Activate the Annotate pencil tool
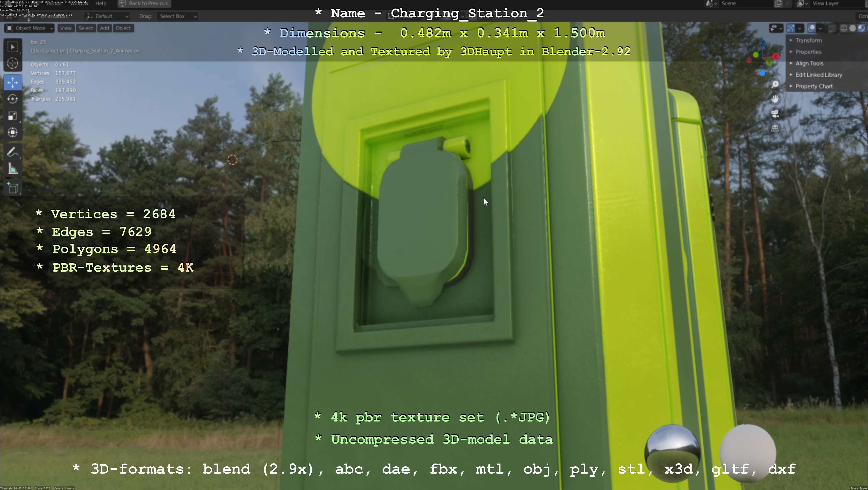Viewport: 868px width, 490px height. click(13, 152)
